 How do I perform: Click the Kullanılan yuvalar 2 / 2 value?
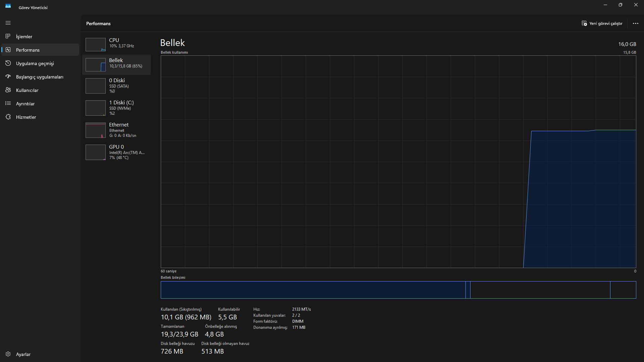pyautogui.click(x=296, y=315)
